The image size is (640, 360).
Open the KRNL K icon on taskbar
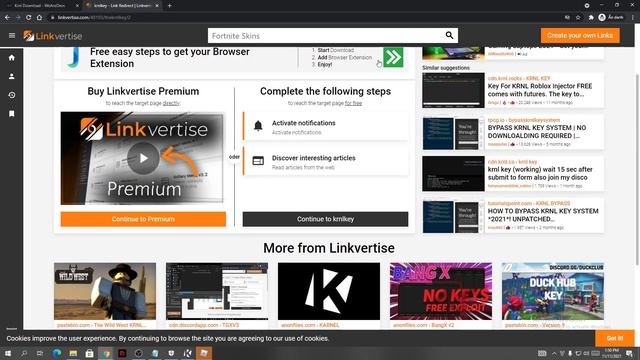click(188, 353)
